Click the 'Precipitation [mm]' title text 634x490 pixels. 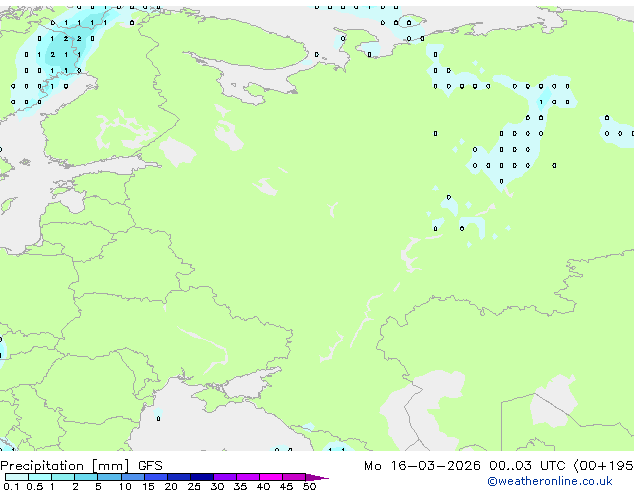(65, 466)
